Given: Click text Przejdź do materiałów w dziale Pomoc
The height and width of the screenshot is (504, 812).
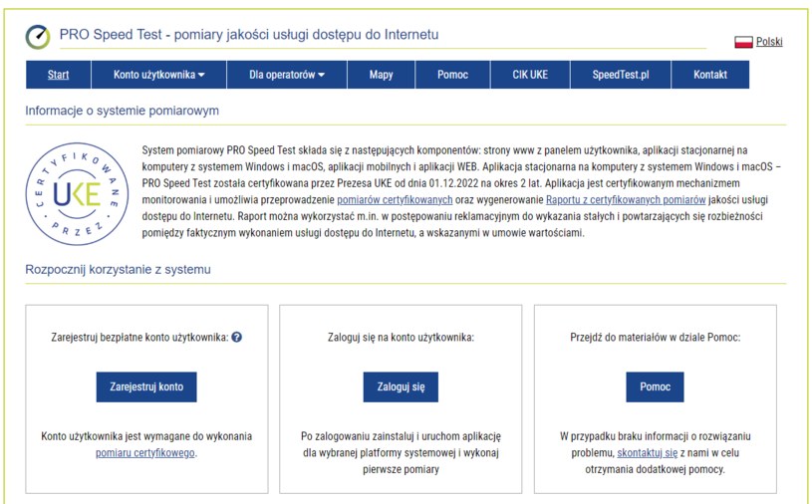Looking at the screenshot, I should point(656,338).
